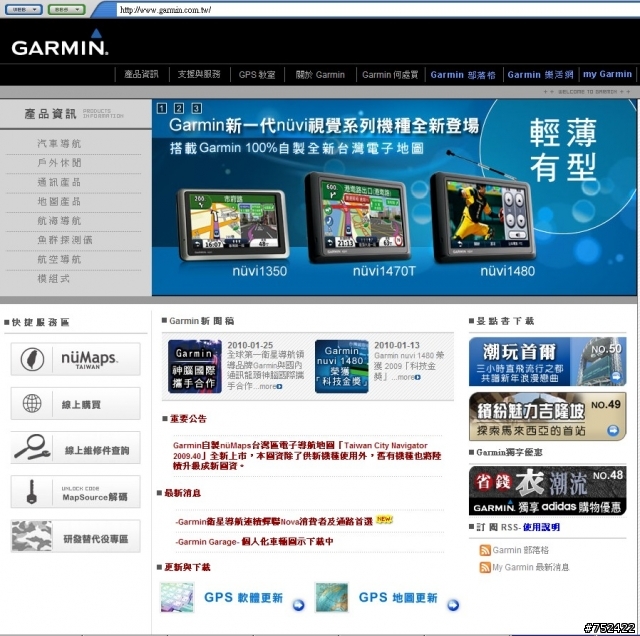Open 魚群探測儀 product category

tap(65, 240)
